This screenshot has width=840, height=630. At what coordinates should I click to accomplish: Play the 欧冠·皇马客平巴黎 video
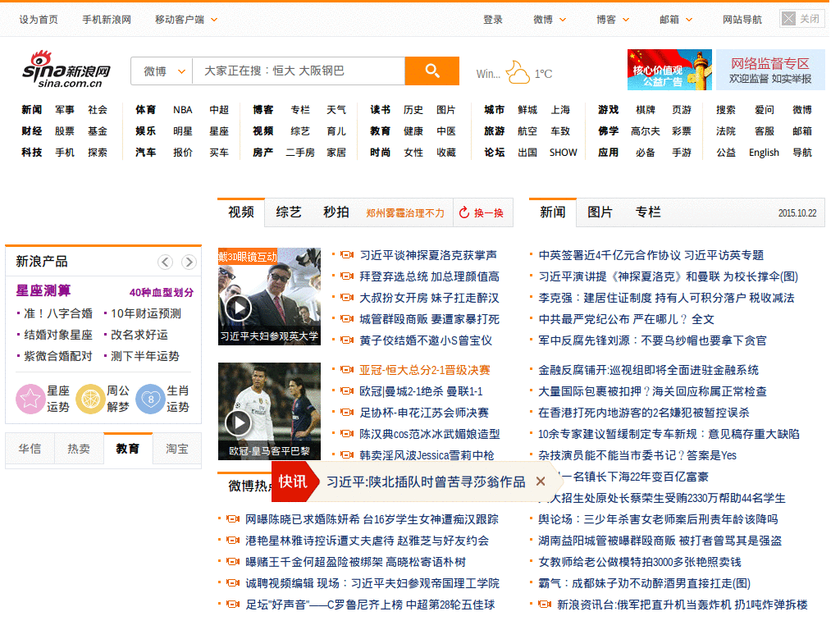click(239, 422)
